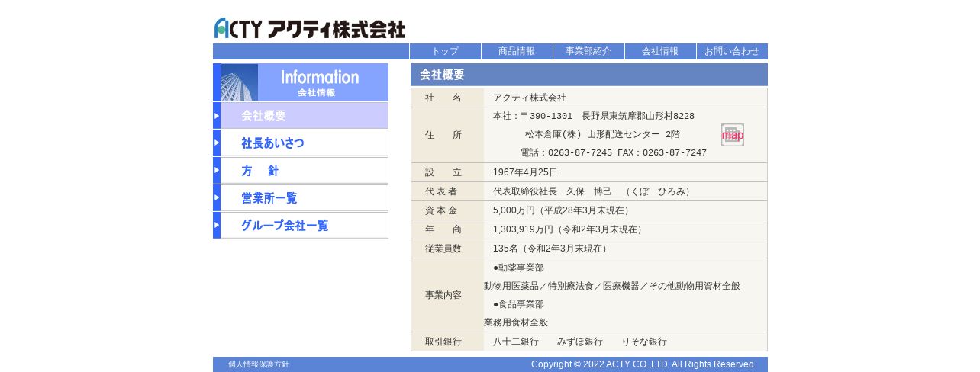Click the 資本金 row label
The height and width of the screenshot is (372, 980).
click(x=441, y=210)
